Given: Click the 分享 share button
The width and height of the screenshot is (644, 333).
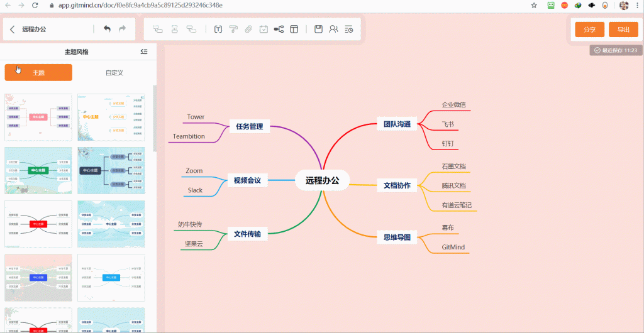Looking at the screenshot, I should 589,30.
